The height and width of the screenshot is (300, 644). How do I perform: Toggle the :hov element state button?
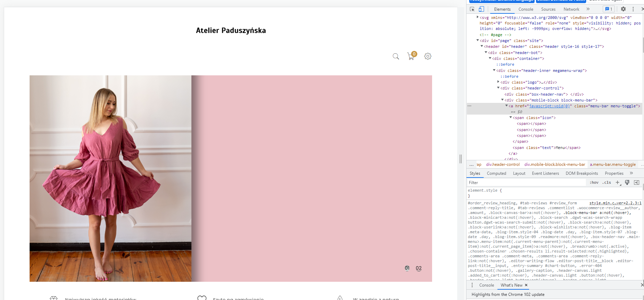click(594, 183)
